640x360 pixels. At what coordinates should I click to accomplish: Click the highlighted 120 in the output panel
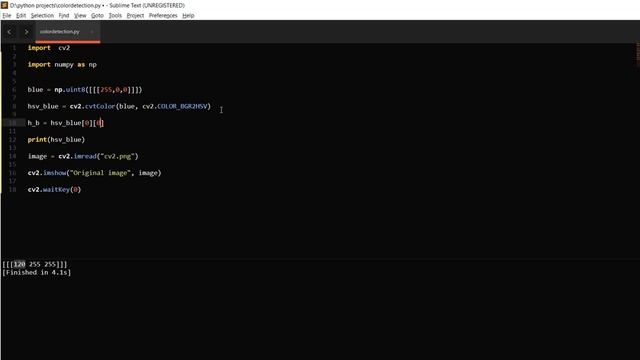(19, 264)
